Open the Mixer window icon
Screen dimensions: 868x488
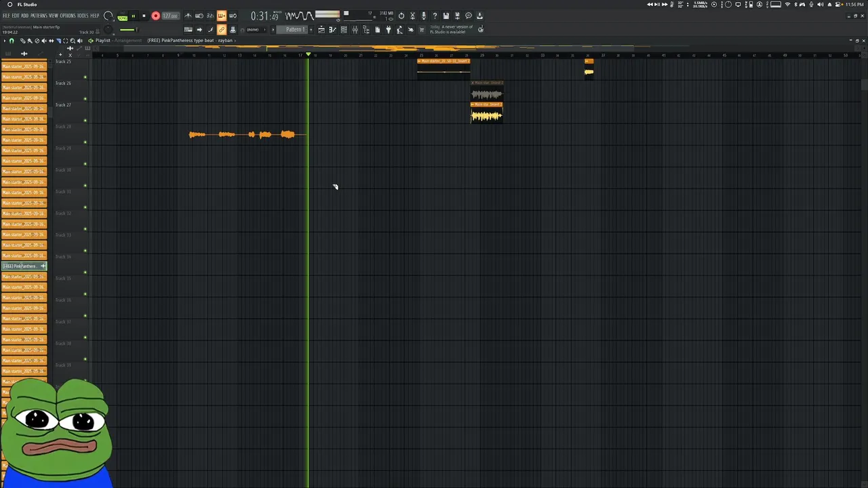point(355,30)
